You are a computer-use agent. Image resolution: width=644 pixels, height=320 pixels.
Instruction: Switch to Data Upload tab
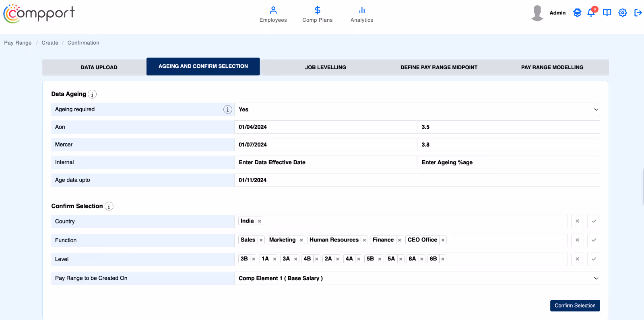(99, 67)
